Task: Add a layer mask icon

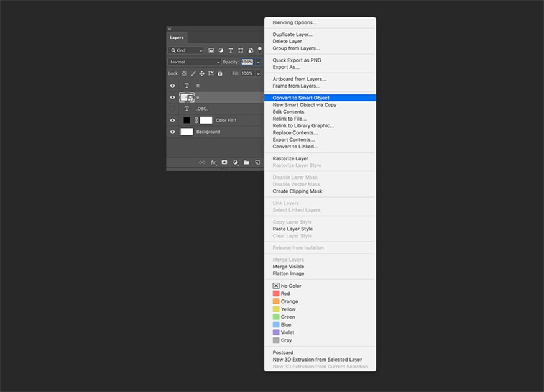Action: 224,162
